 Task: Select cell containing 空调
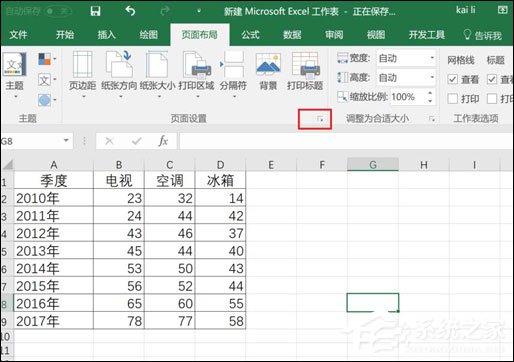[170, 181]
